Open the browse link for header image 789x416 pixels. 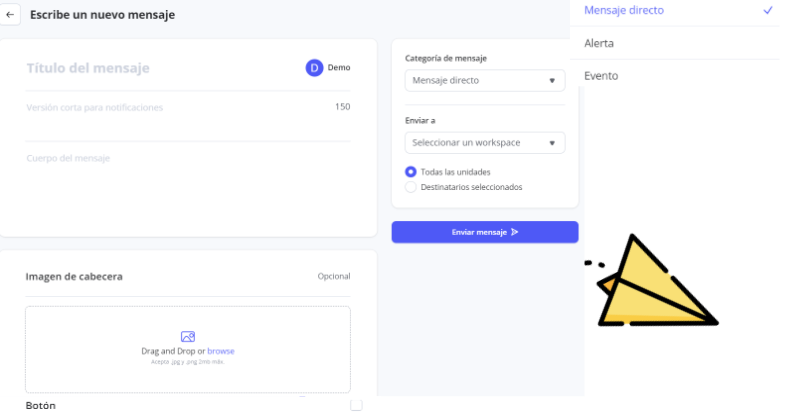[221, 351]
